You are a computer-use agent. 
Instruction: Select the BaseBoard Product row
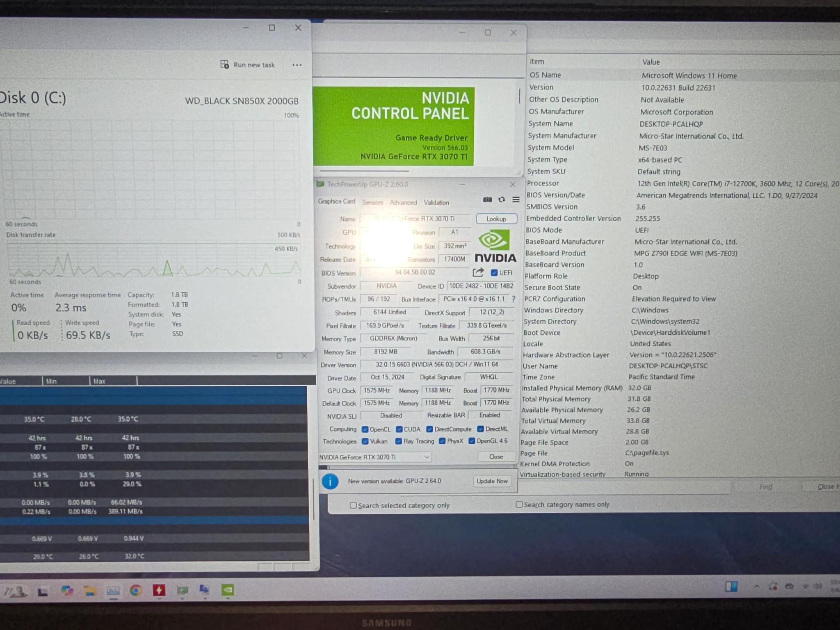click(x=682, y=253)
